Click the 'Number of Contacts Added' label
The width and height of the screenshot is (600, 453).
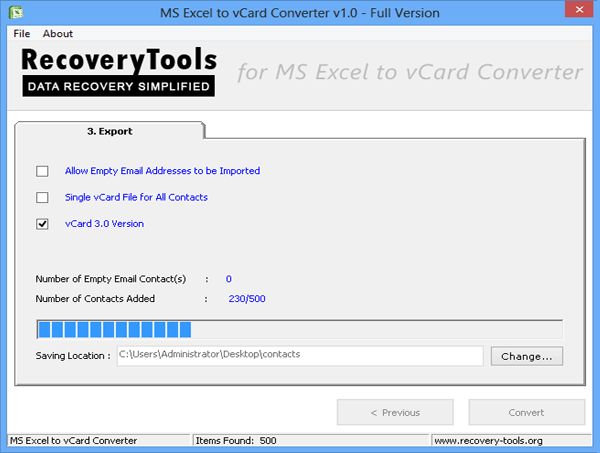pos(95,299)
